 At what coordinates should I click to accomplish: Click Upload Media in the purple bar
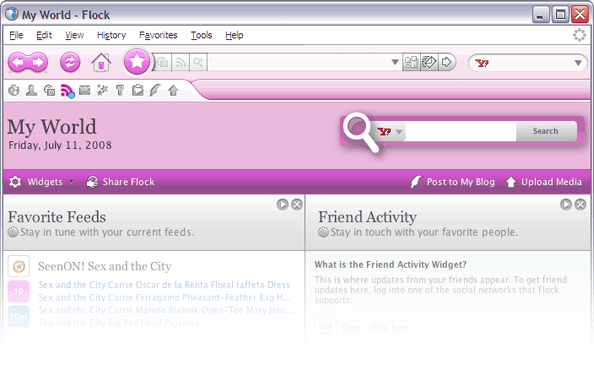tap(544, 182)
